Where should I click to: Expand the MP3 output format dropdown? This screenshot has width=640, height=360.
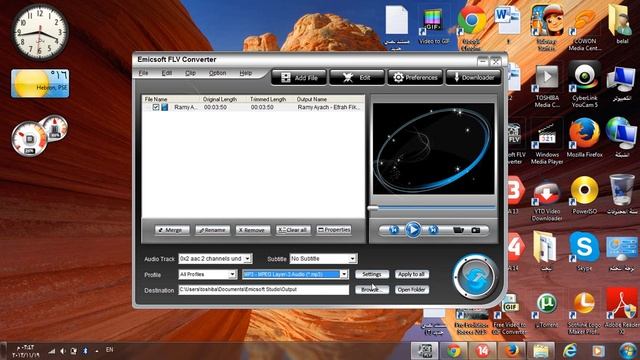pos(344,274)
